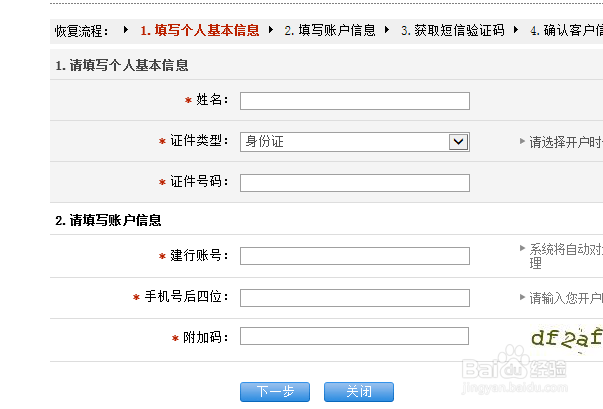Click the 姓名 text input field

[x=354, y=101]
